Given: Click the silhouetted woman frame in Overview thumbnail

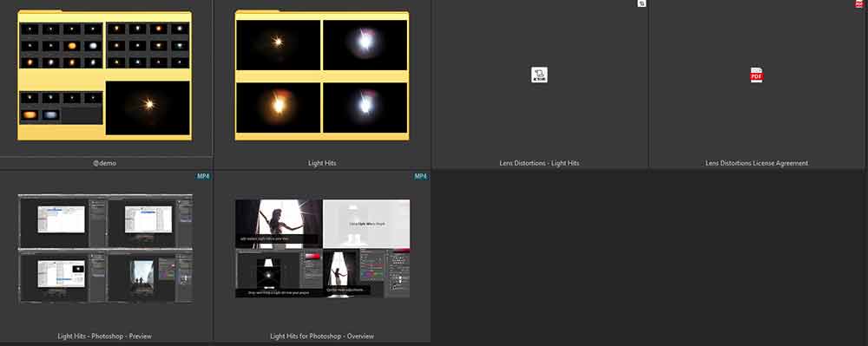Looking at the screenshot, I should (279, 224).
